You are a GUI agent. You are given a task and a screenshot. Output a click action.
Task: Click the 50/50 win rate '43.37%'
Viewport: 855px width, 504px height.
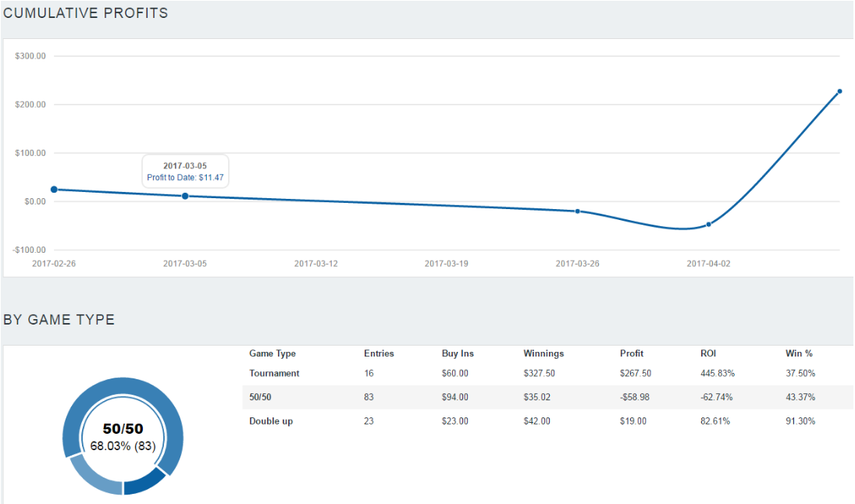point(800,397)
